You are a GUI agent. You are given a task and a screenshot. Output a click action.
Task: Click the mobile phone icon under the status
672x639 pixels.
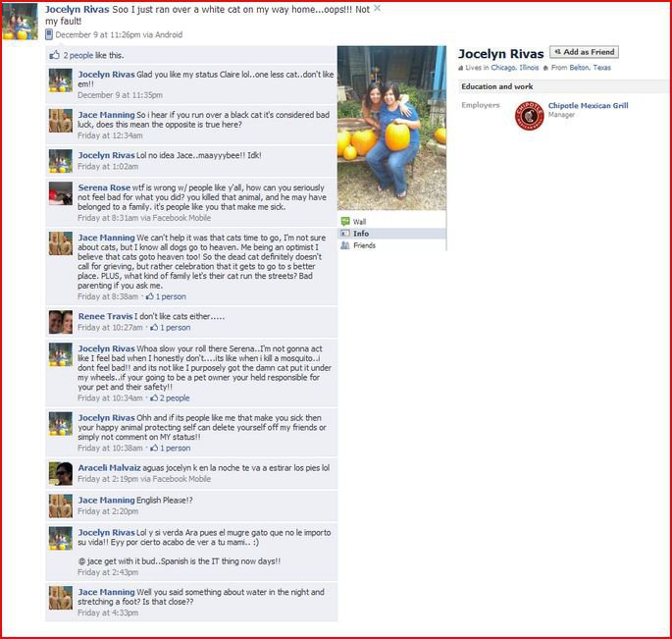49,34
